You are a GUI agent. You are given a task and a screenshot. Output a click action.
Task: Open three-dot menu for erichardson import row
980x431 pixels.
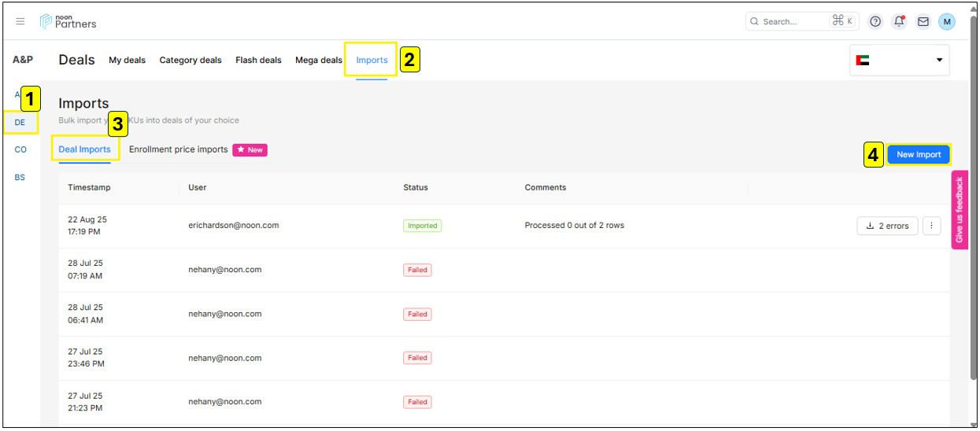coord(931,226)
